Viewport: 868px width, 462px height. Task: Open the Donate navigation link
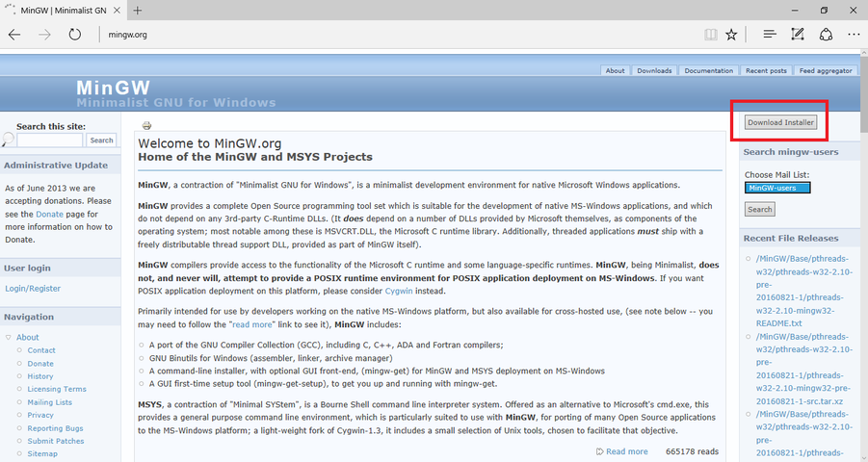(40, 364)
